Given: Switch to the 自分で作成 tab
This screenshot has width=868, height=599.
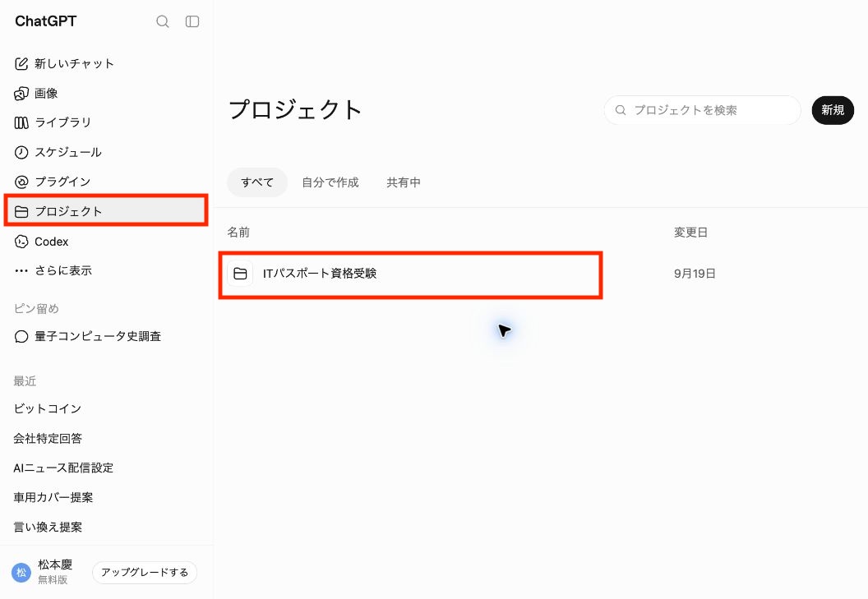Looking at the screenshot, I should [330, 182].
